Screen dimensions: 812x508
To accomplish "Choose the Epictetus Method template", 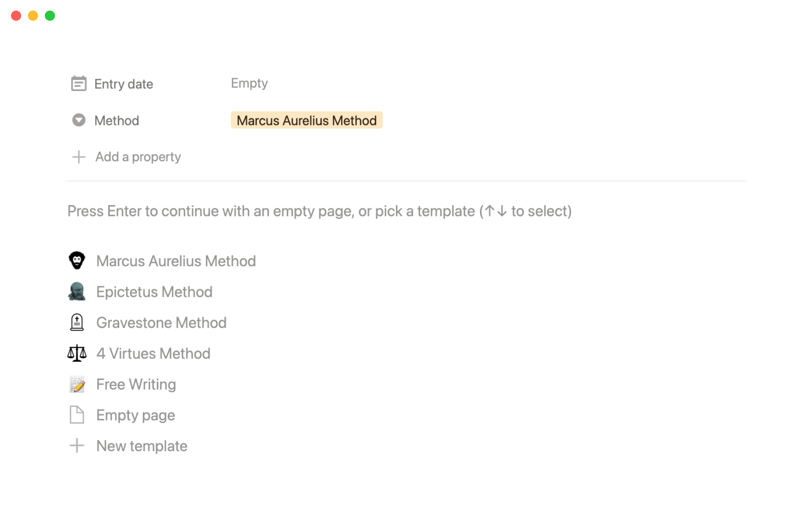I will pyautogui.click(x=154, y=292).
